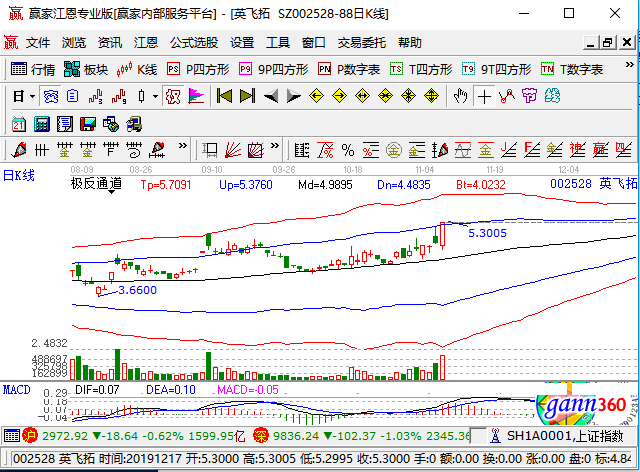Open the 浏览 menu
Viewport: 640px width, 472px height.
click(x=74, y=42)
